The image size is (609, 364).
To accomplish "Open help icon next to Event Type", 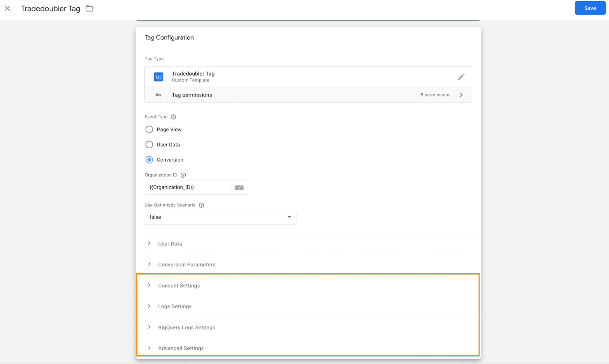I will pos(173,117).
